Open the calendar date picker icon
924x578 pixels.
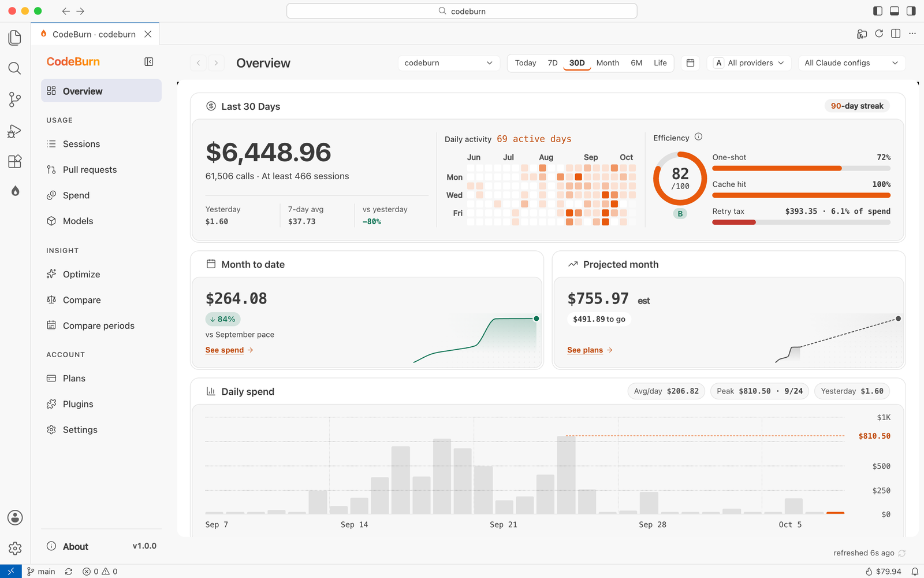(x=690, y=63)
